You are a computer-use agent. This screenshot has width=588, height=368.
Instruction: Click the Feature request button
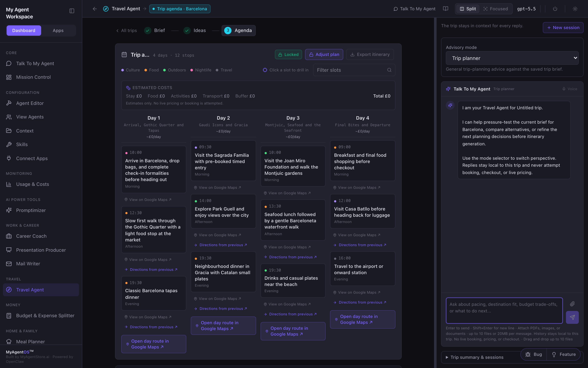pos(564,354)
